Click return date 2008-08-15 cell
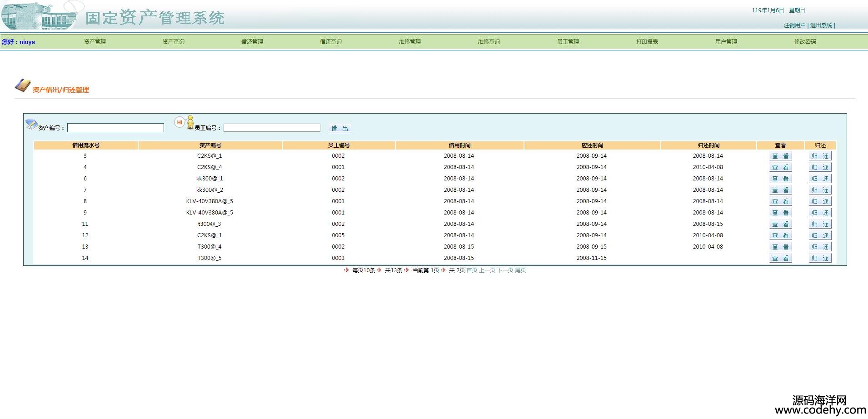 708,224
